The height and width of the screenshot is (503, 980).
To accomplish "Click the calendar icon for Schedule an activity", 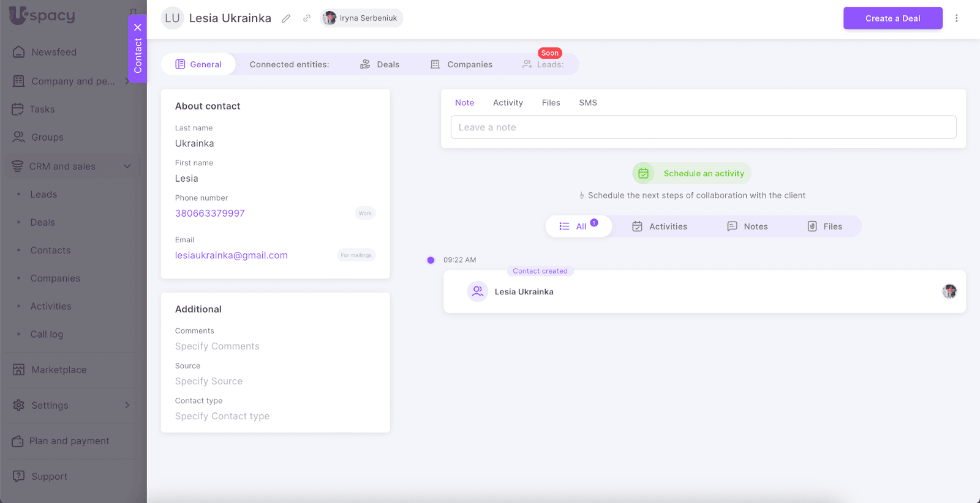I will (644, 174).
